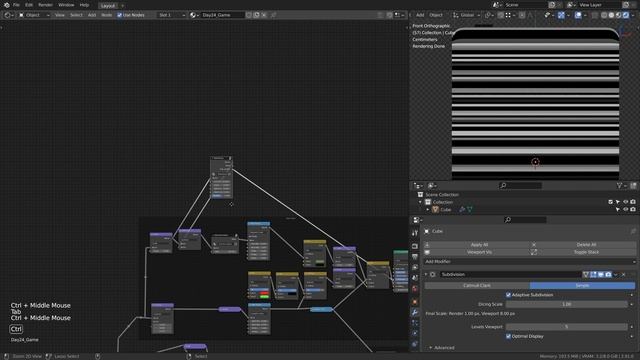The height and width of the screenshot is (360, 640).
Task: Click the properties panel search field
Action: pyautogui.click(x=525, y=220)
